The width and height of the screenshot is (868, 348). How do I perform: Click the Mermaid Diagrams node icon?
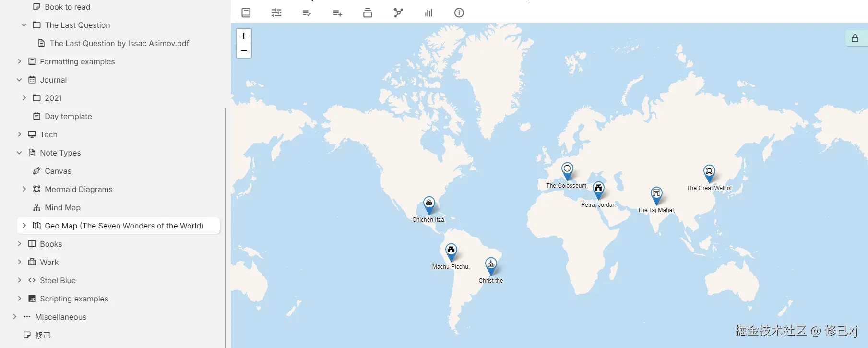36,189
